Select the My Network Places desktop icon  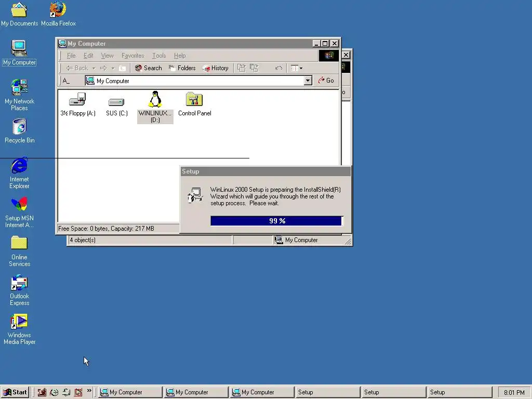pos(19,87)
